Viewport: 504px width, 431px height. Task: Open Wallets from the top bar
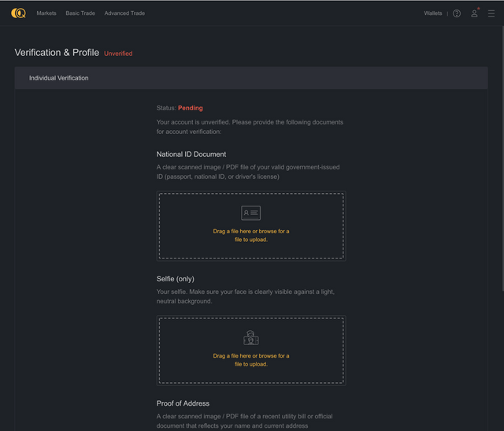click(432, 13)
